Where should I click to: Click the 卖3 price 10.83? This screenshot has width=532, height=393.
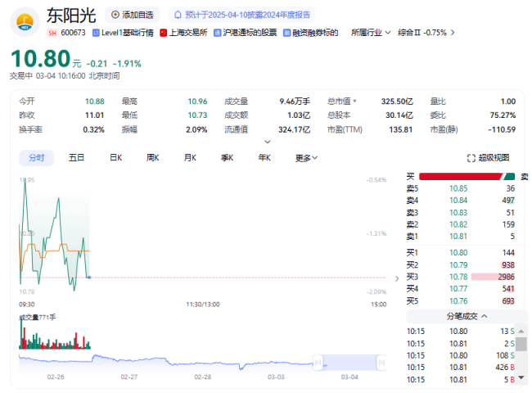(x=458, y=213)
